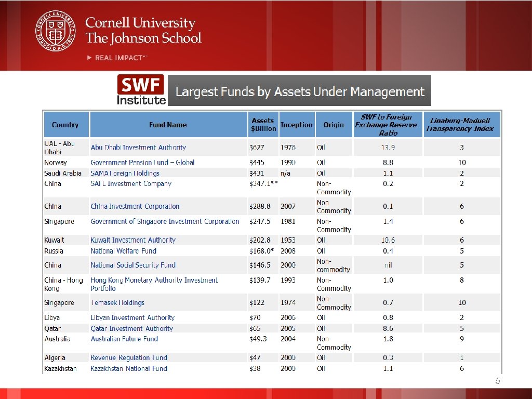532x399 pixels.
Task: Click the slide page number 5
Action: pos(498,381)
